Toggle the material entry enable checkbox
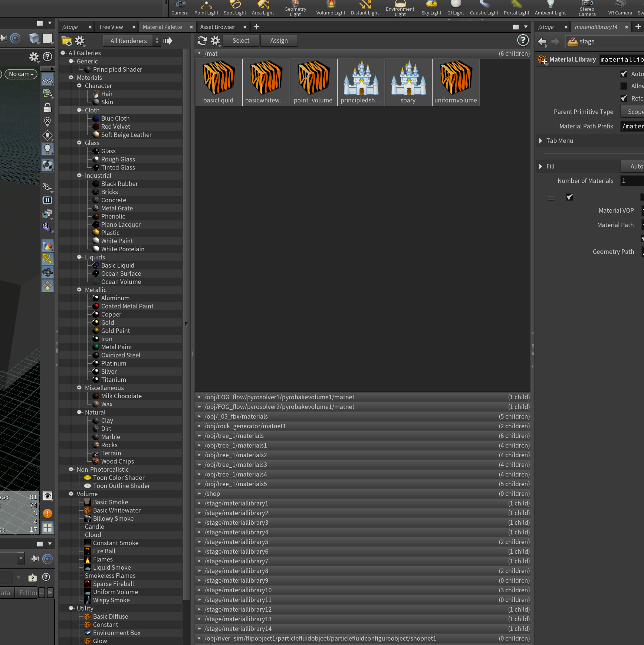644x645 pixels. pyautogui.click(x=570, y=197)
